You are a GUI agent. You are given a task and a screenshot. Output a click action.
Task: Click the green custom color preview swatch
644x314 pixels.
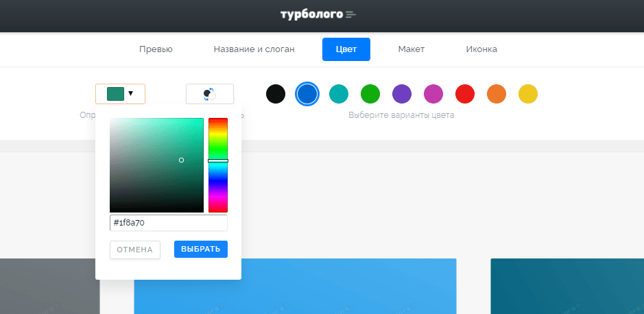(x=115, y=94)
